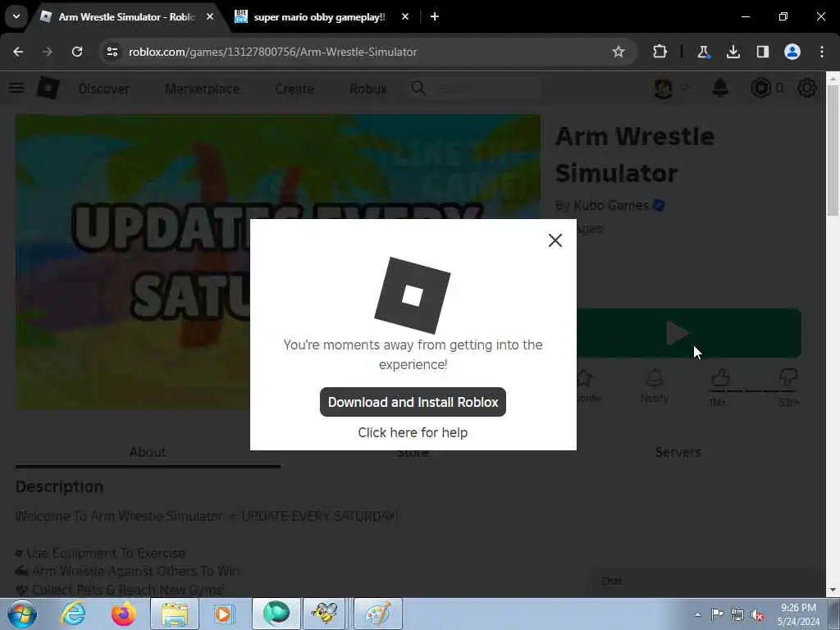View site information icon in address bar
This screenshot has height=630, width=840.
tap(112, 52)
